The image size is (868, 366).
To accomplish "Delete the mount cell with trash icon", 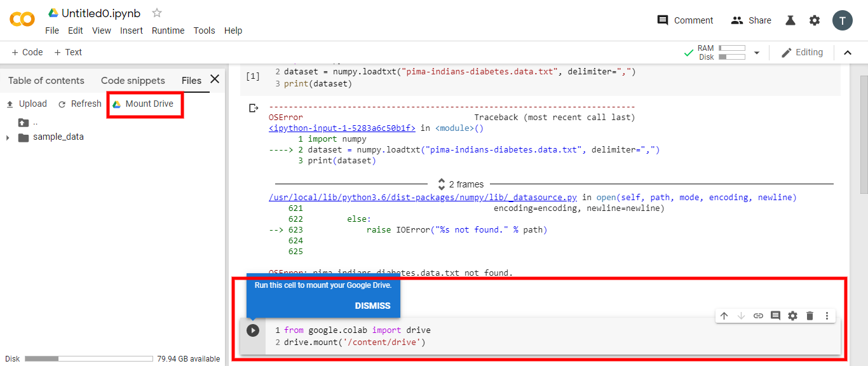I will (x=810, y=315).
